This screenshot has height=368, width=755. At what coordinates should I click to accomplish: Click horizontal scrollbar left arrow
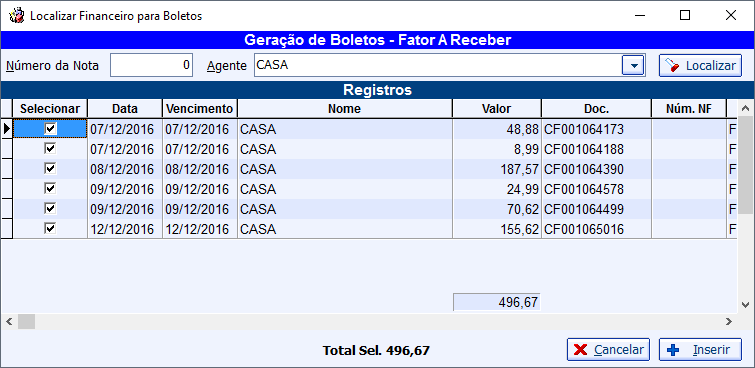9,321
